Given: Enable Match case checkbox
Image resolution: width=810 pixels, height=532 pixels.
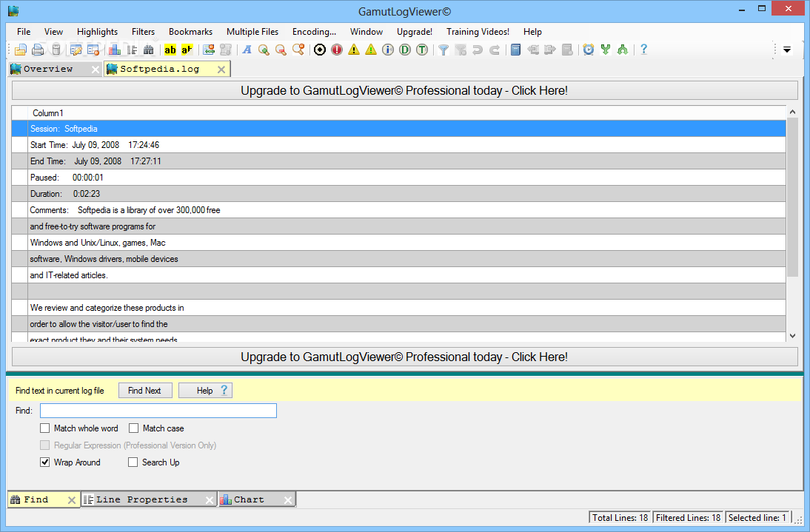Looking at the screenshot, I should (x=134, y=428).
